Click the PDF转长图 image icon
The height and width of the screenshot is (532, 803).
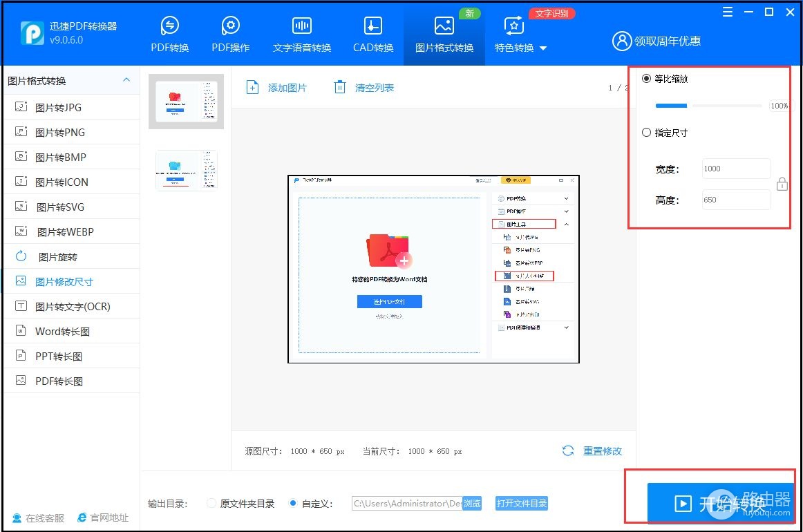pyautogui.click(x=21, y=381)
